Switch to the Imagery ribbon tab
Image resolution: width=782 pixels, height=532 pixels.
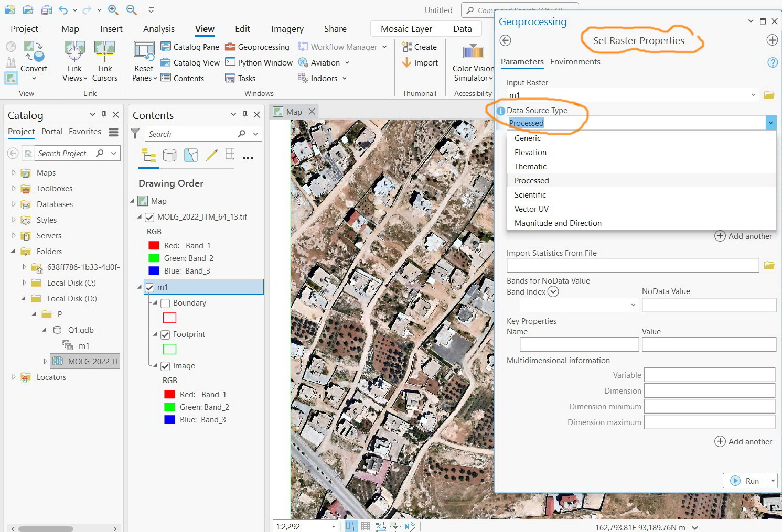pos(287,29)
